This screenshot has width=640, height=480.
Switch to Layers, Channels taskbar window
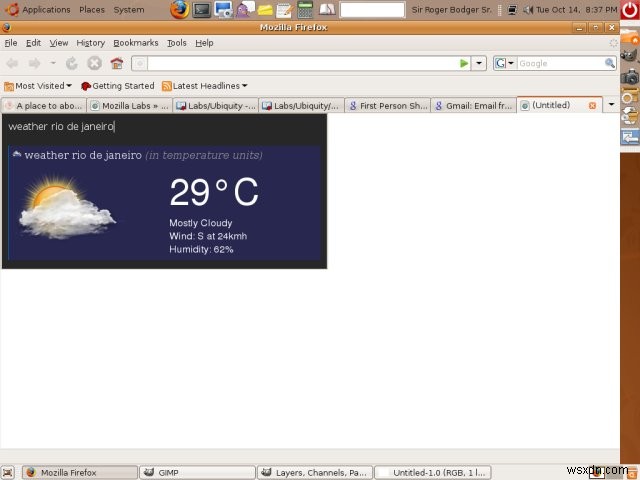pos(315,473)
